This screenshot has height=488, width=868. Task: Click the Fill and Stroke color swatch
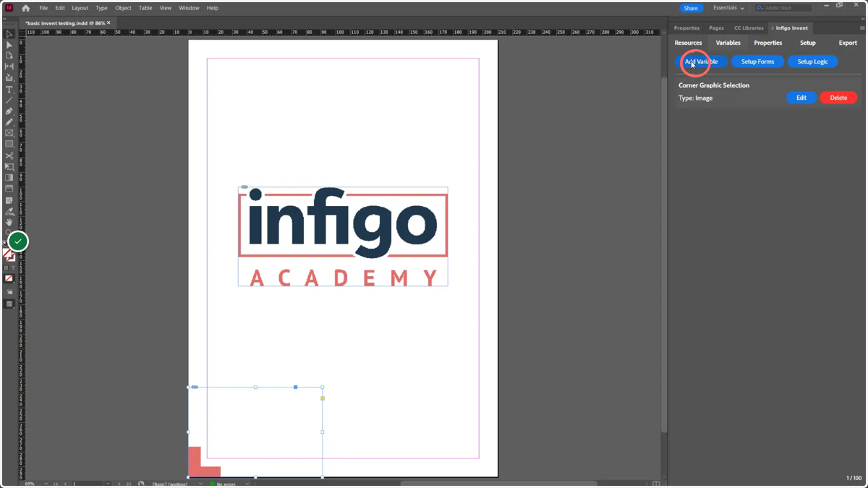pyautogui.click(x=9, y=255)
